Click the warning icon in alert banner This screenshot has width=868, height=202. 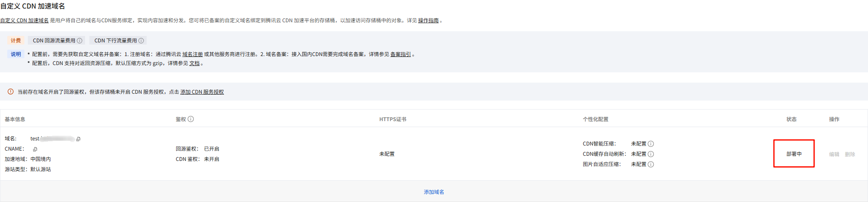[x=11, y=92]
